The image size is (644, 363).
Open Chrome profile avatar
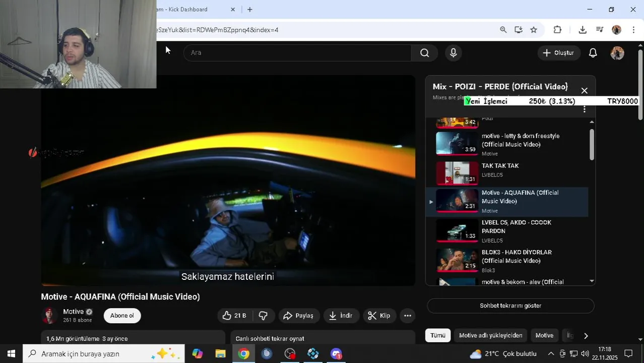coord(616,30)
